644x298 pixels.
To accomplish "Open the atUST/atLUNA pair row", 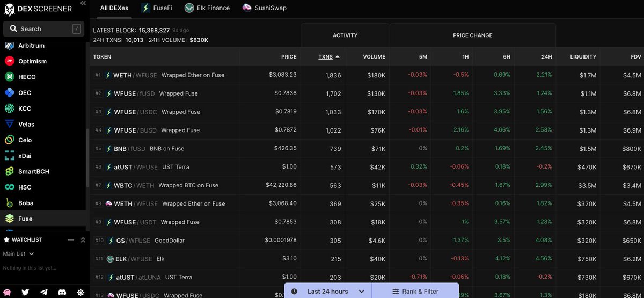I will pos(367,277).
